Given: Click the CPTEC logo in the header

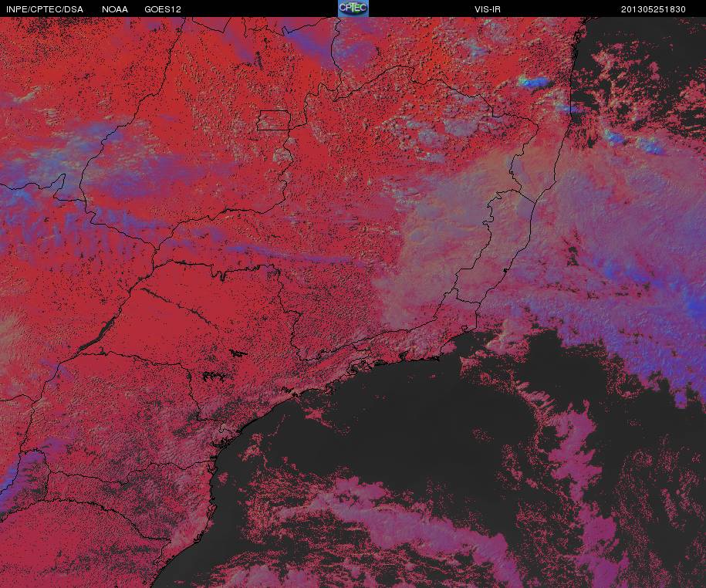Looking at the screenshot, I should tap(353, 8).
